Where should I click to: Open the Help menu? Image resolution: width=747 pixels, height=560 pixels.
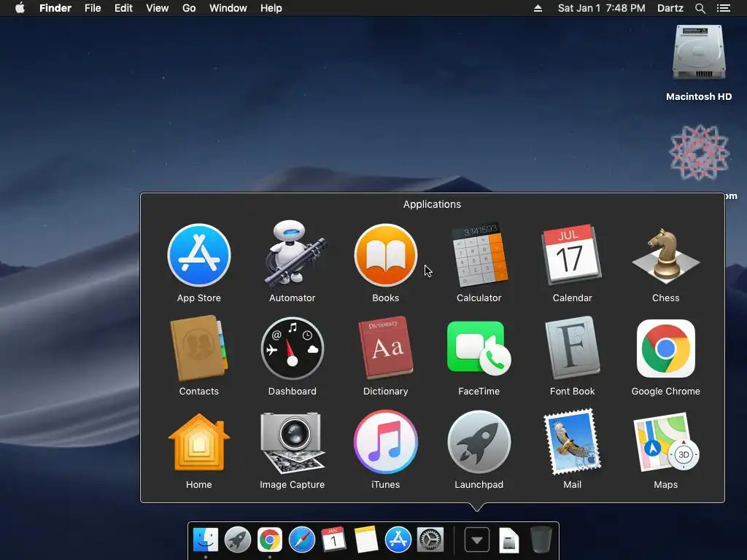[271, 8]
